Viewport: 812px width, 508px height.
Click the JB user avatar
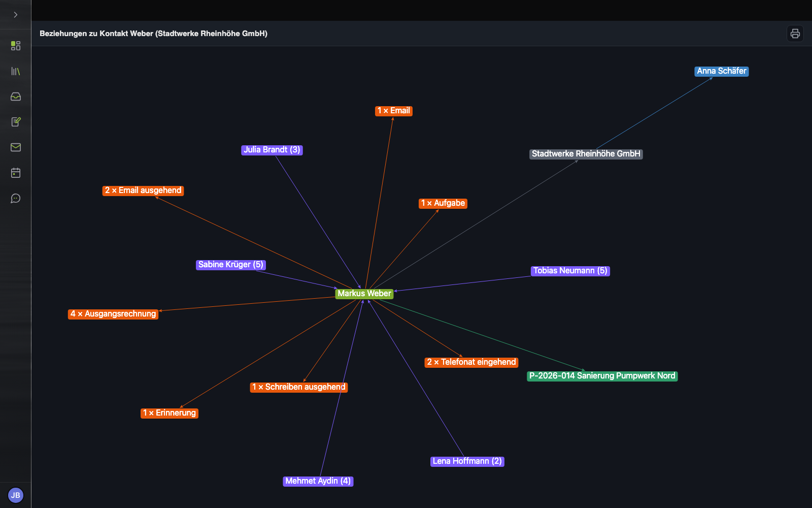[x=16, y=495]
